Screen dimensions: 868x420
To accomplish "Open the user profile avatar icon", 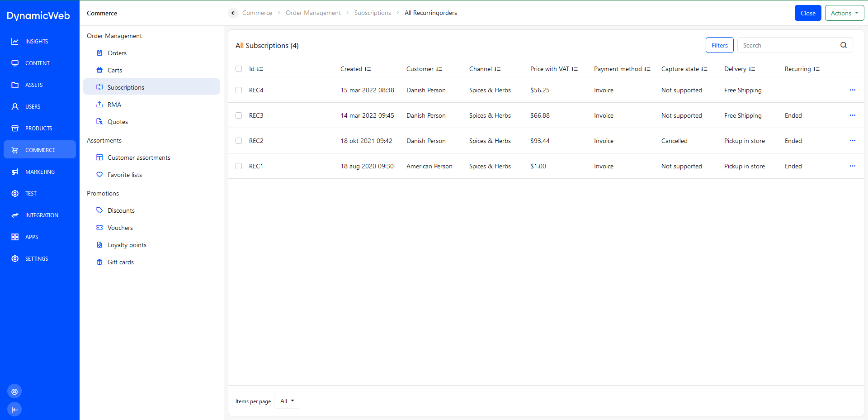I will point(14,391).
